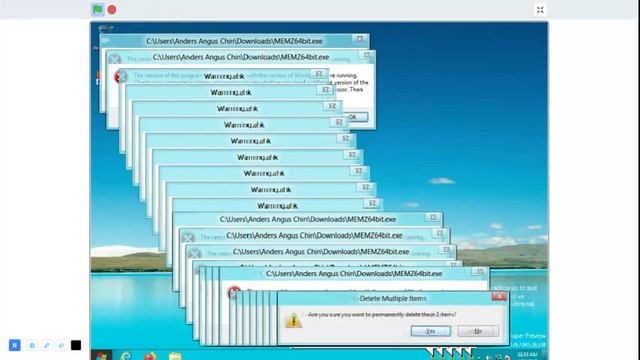Open the black color swatch

pos(76,345)
